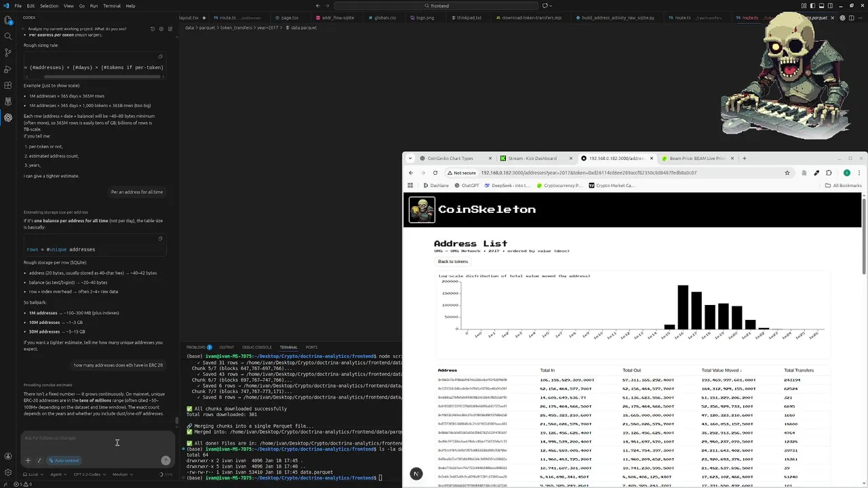Open the Explorer view in the activity bar
868x488 pixels.
click(x=7, y=20)
